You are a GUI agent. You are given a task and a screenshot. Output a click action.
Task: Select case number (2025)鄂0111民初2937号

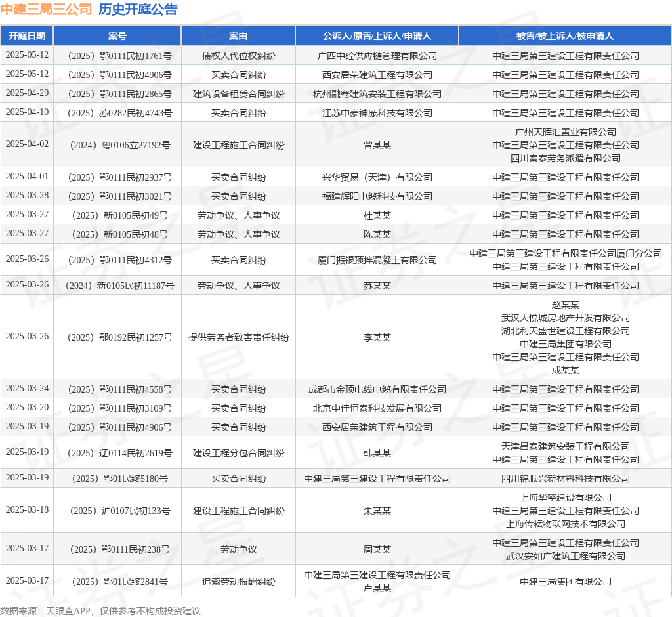coord(117,177)
